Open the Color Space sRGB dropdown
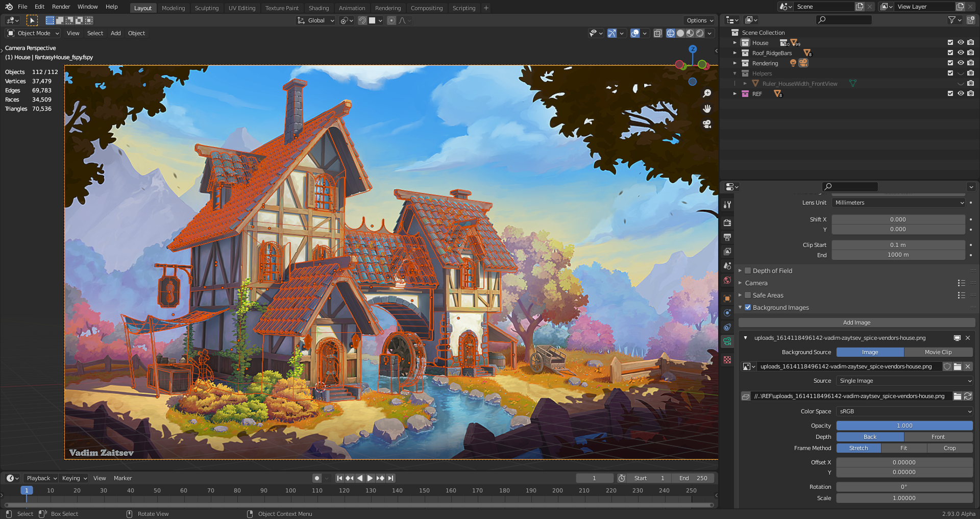This screenshot has width=980, height=519. click(904, 411)
